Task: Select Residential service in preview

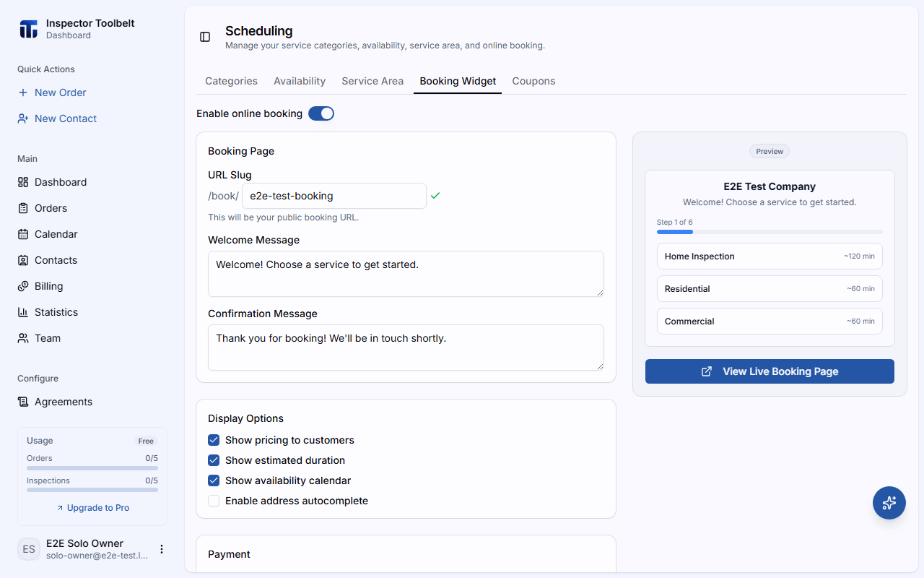Action: coord(770,289)
